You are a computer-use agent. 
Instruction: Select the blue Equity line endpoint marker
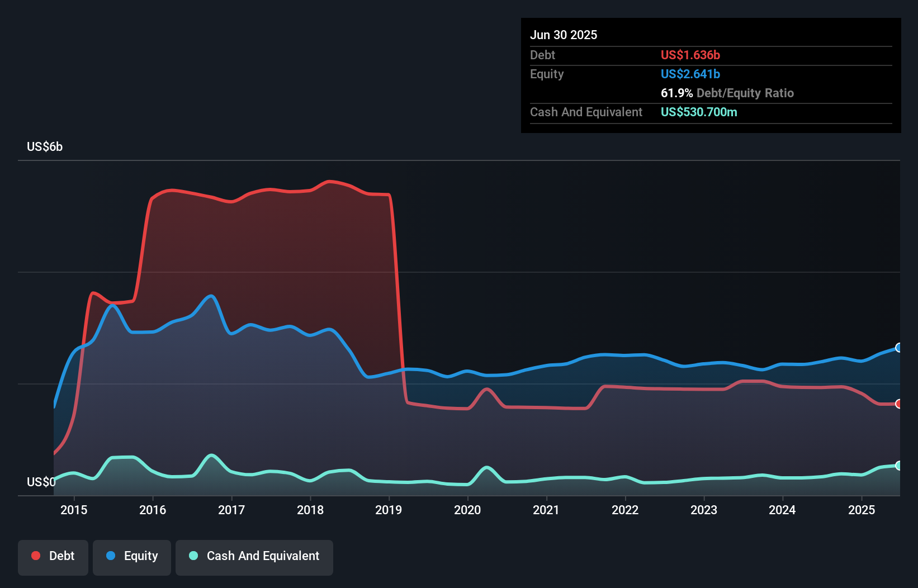tap(898, 348)
